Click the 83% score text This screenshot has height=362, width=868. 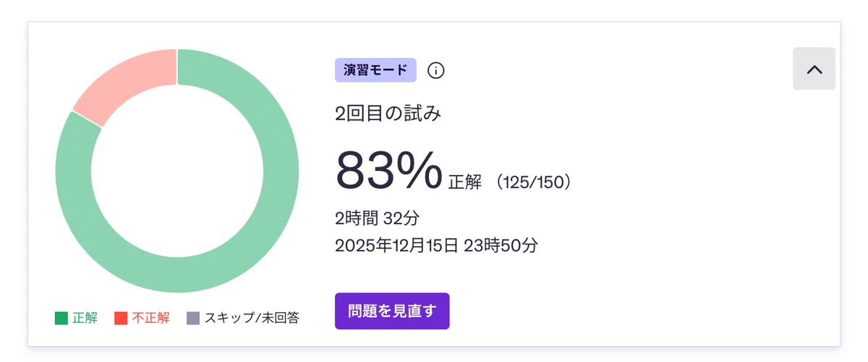[x=388, y=170]
